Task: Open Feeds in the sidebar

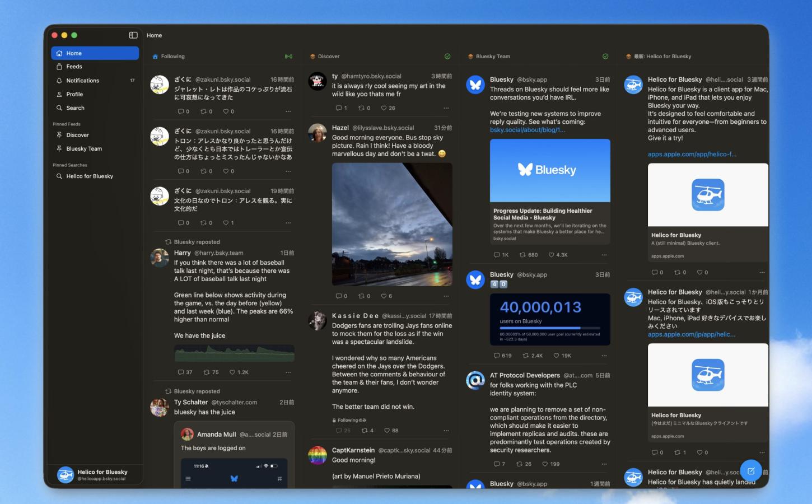Action: pos(95,67)
